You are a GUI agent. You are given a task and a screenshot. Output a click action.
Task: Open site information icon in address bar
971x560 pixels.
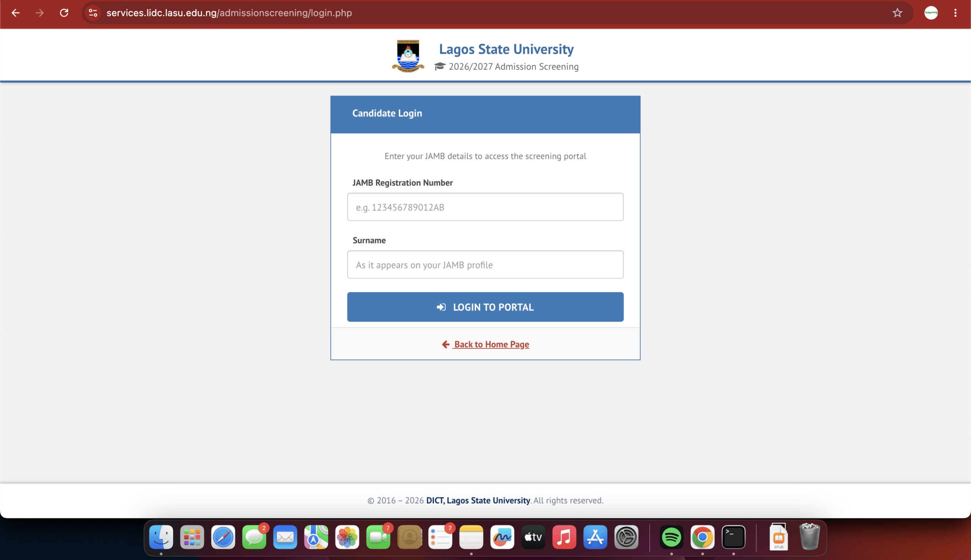click(93, 13)
